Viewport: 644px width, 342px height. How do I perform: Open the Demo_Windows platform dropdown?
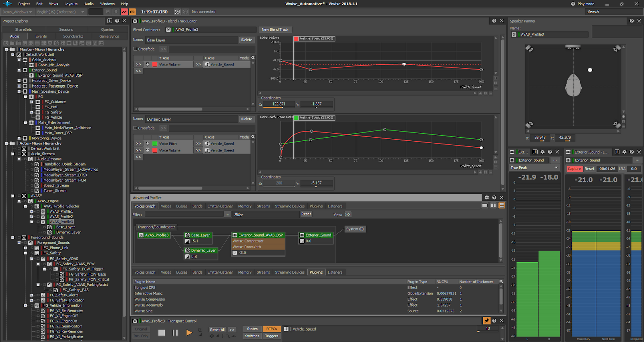(x=18, y=11)
